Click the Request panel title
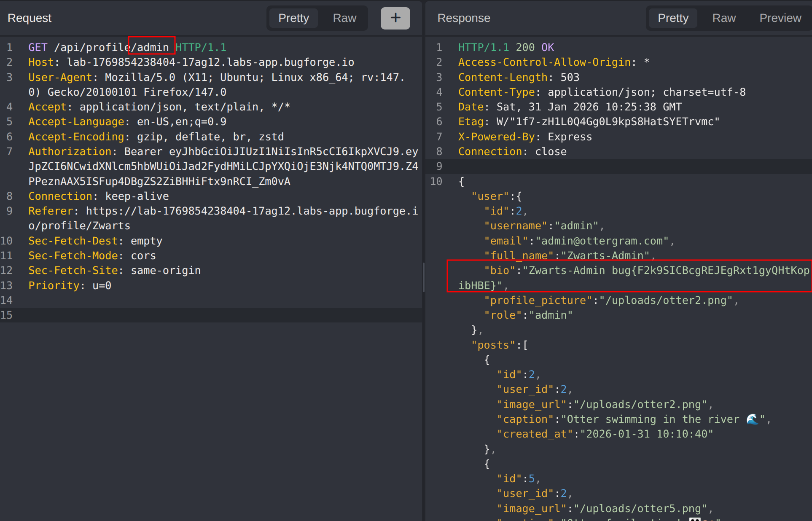The image size is (812, 521). 30,18
